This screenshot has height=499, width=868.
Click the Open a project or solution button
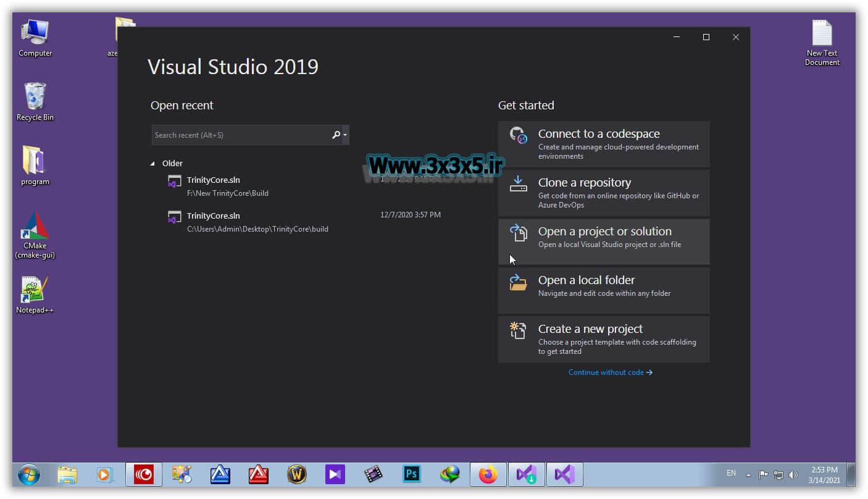(604, 241)
